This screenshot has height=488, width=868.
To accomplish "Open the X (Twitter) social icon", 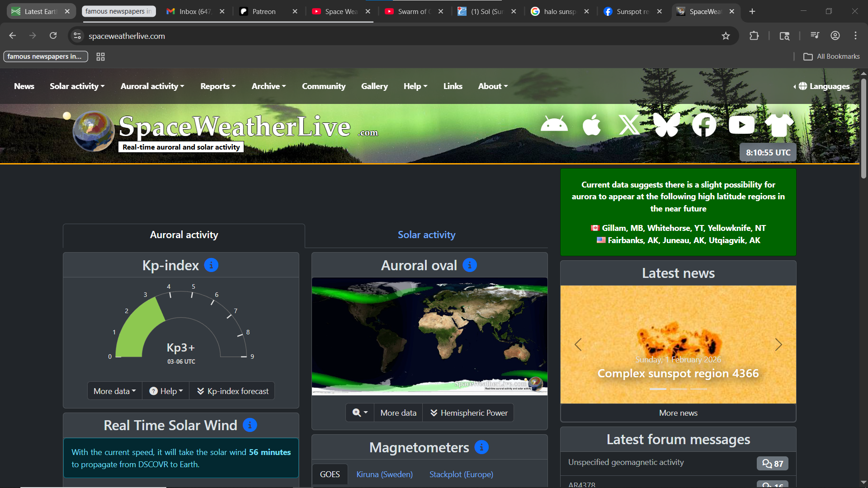I will point(629,125).
